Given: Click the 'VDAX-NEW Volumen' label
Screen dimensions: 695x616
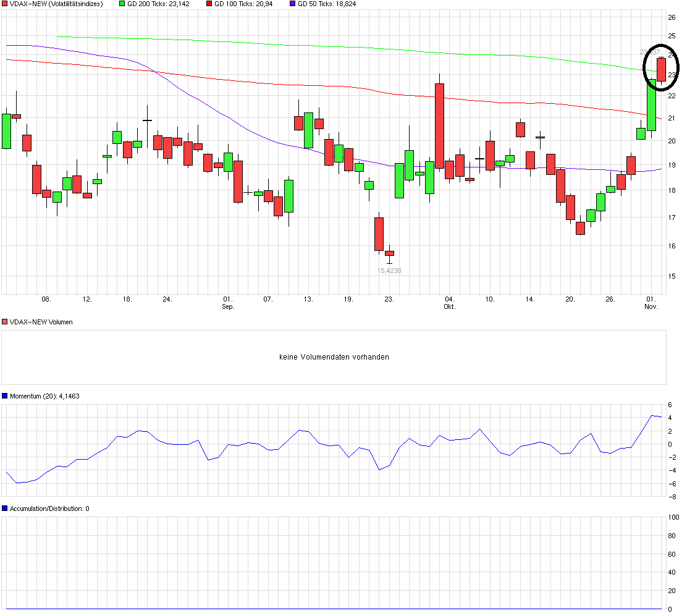Looking at the screenshot, I should click(41, 322).
